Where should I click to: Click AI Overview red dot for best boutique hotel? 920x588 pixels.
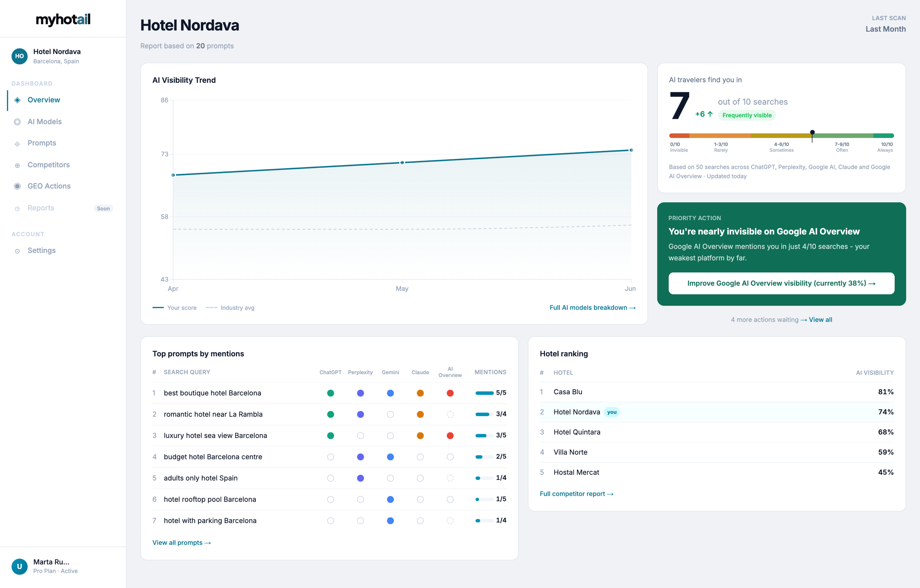tap(450, 393)
